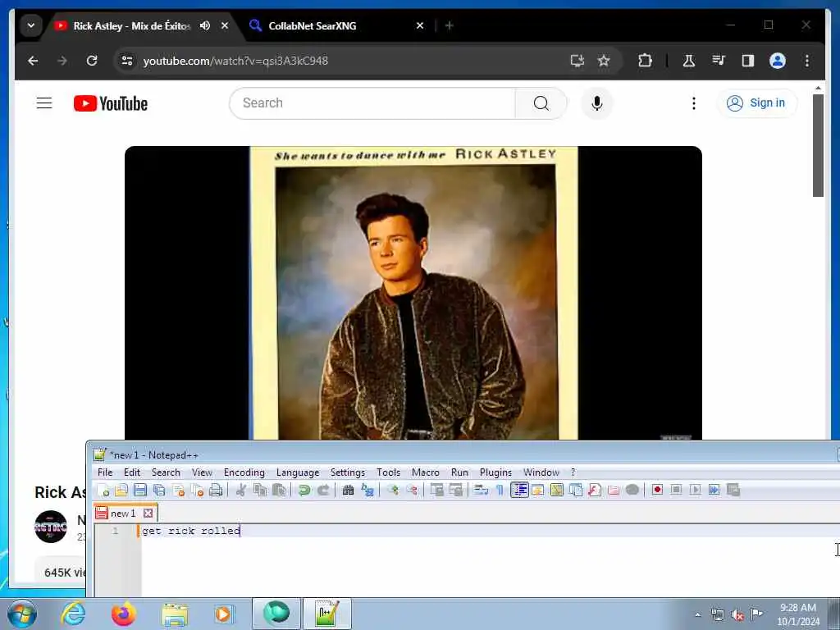Viewport: 840px width, 630px height.
Task: Click the Copy icon in Notepad++ toolbar
Action: 260,490
